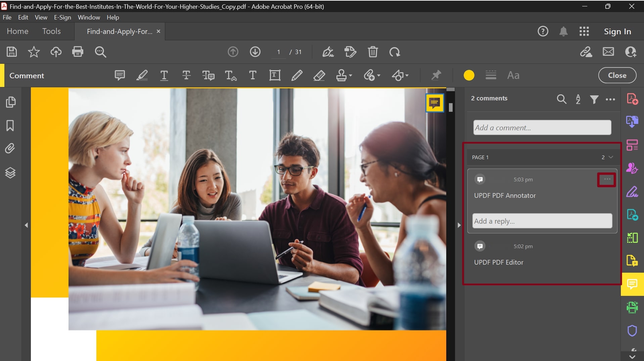
Task: Close the Comment toolbar
Action: pyautogui.click(x=617, y=75)
